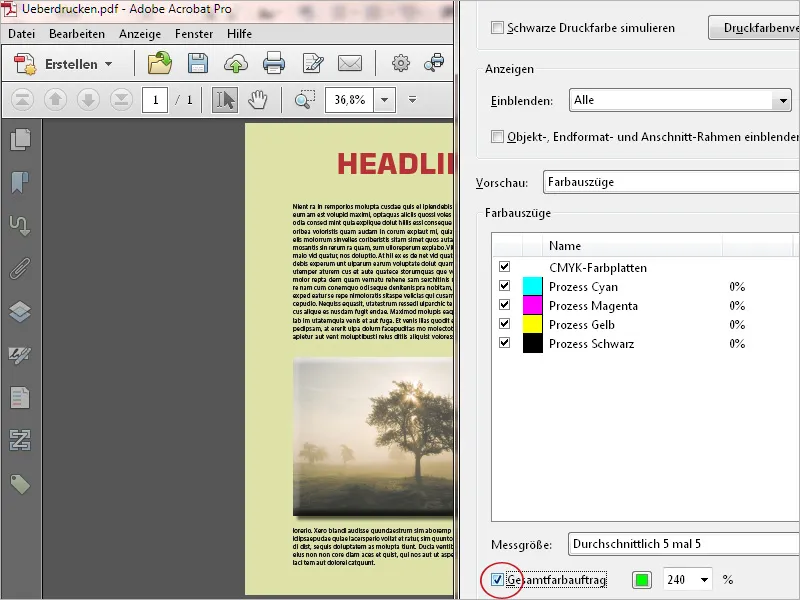Viewport: 800px width, 600px height.
Task: Open the Bearbeiten menu
Action: click(77, 34)
